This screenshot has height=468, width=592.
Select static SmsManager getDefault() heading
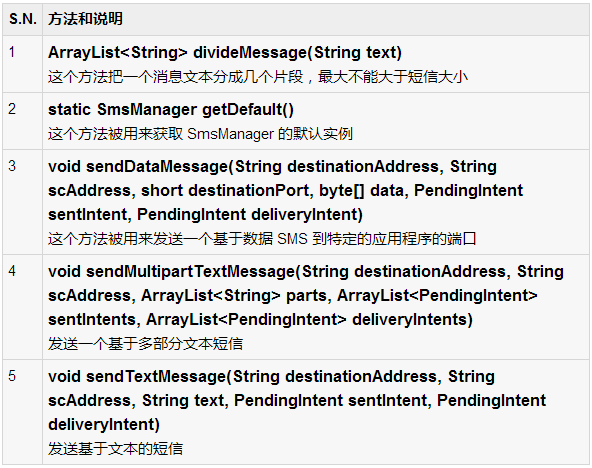point(171,109)
